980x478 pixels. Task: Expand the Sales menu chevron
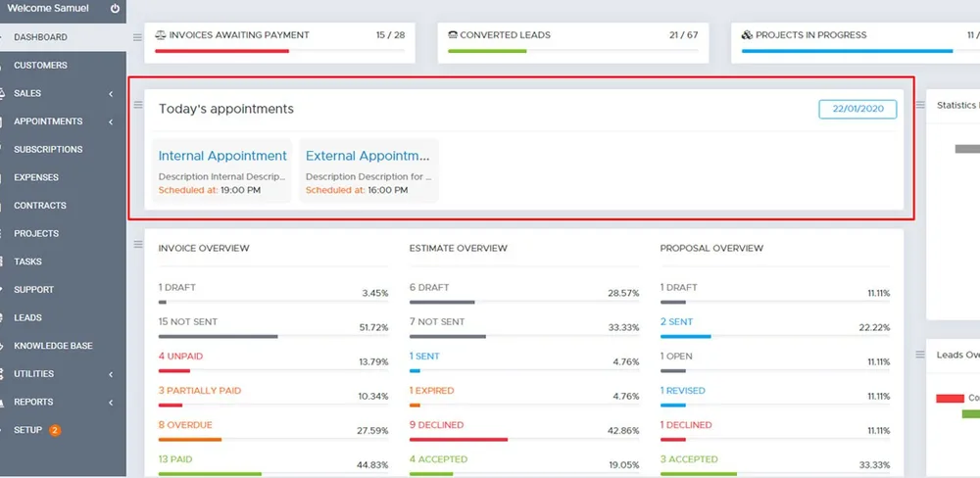point(111,94)
